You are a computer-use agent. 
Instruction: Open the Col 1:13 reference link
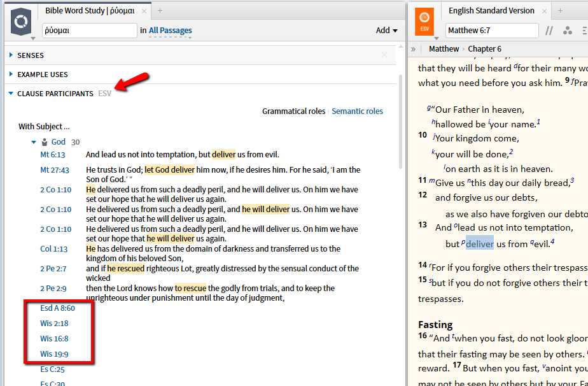pos(54,249)
